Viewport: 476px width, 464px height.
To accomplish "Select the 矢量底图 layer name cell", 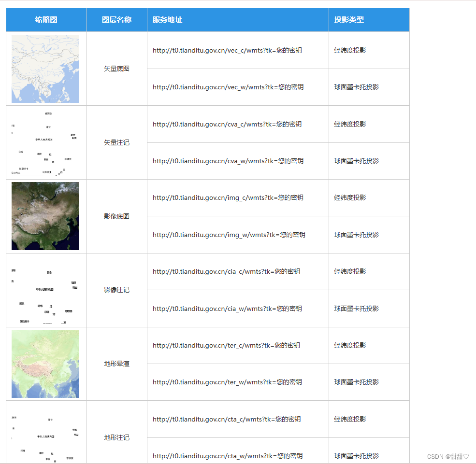I will (x=116, y=69).
